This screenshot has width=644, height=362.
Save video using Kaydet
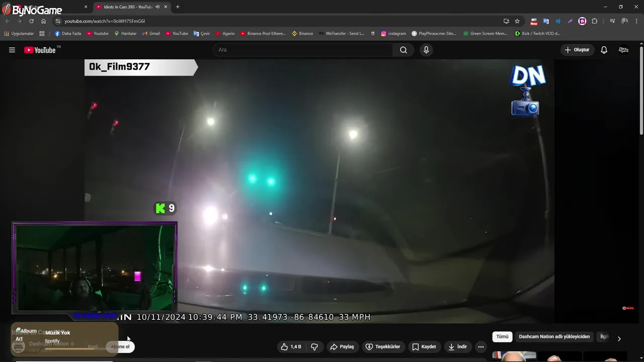(x=424, y=346)
